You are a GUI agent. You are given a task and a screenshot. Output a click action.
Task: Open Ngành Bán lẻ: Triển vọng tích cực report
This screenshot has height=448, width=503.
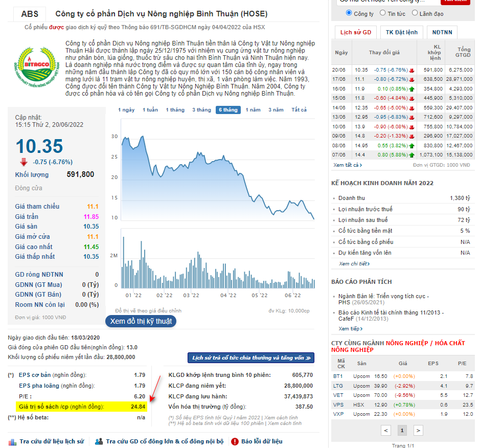pyautogui.click(x=383, y=299)
